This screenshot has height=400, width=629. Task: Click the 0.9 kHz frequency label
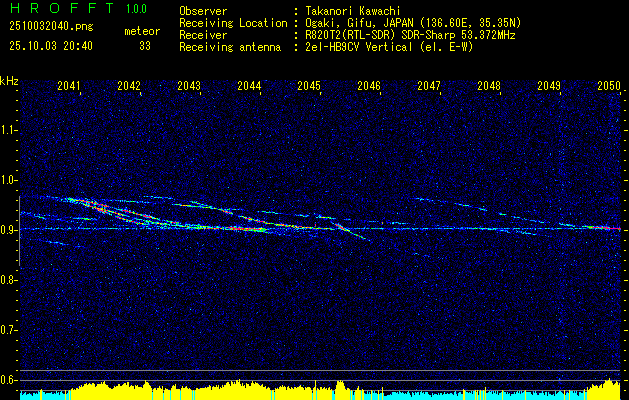point(8,230)
